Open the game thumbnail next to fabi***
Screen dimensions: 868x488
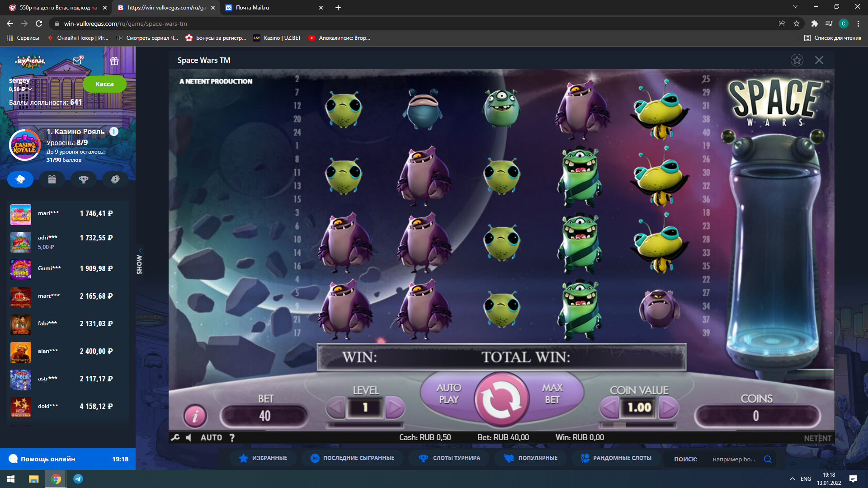[x=21, y=325]
